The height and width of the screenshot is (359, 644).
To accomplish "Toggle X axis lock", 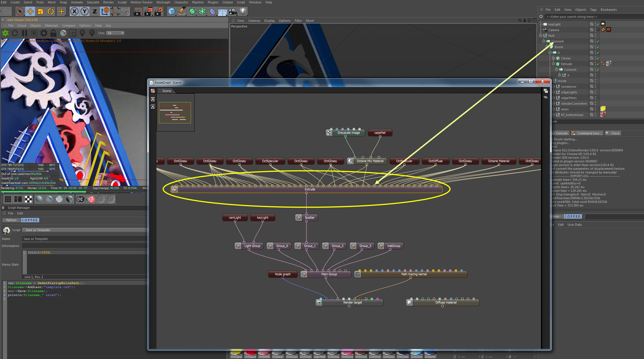I will 74,11.
